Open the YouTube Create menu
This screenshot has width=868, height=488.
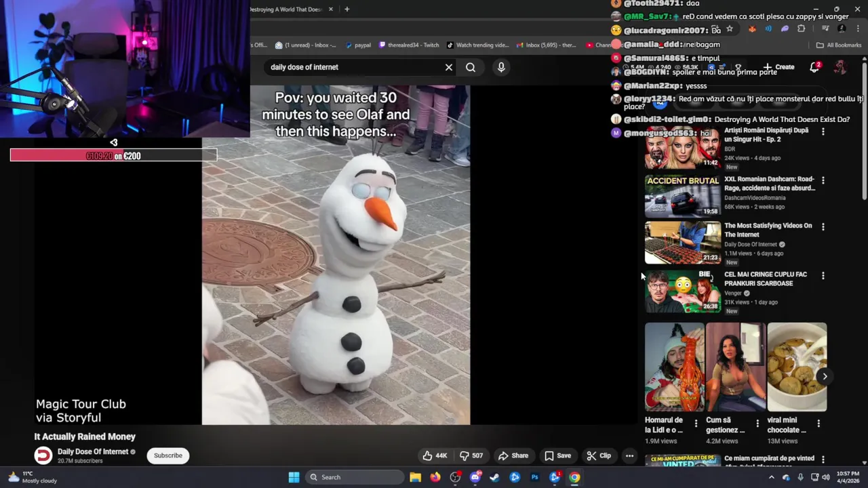(778, 67)
